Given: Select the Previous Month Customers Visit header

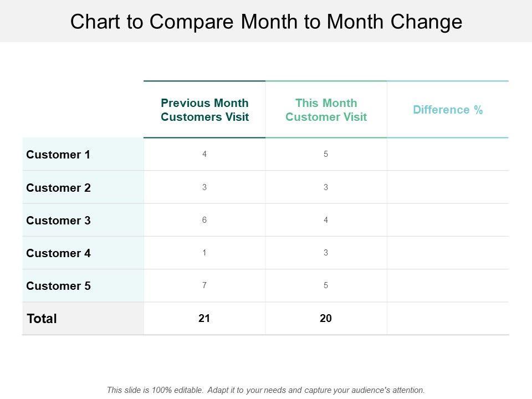Looking at the screenshot, I should click(x=204, y=110).
